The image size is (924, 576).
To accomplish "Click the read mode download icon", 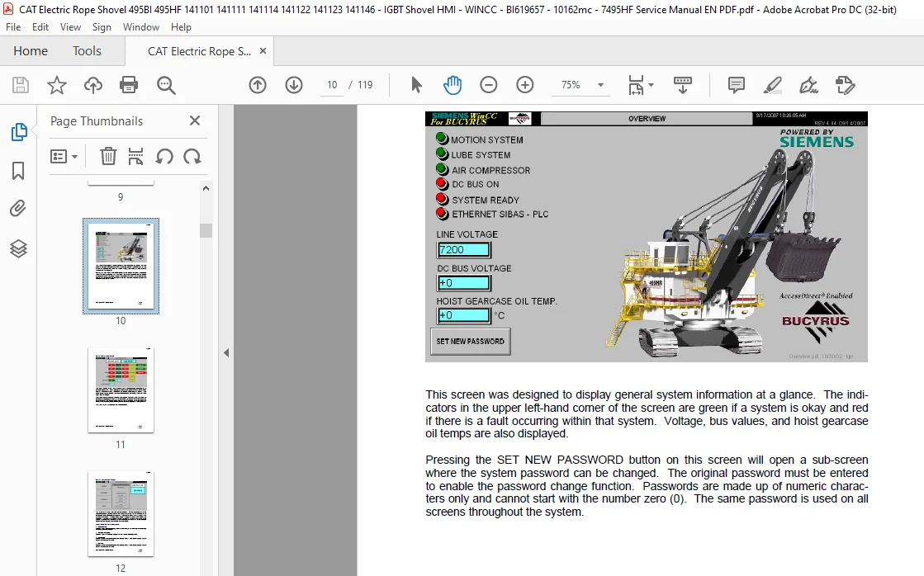I will coord(682,85).
